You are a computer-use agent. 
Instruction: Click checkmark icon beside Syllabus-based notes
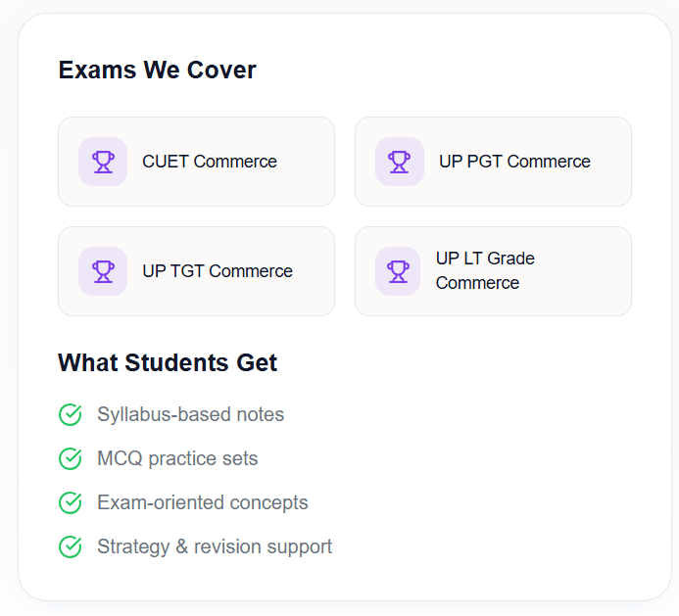click(71, 415)
